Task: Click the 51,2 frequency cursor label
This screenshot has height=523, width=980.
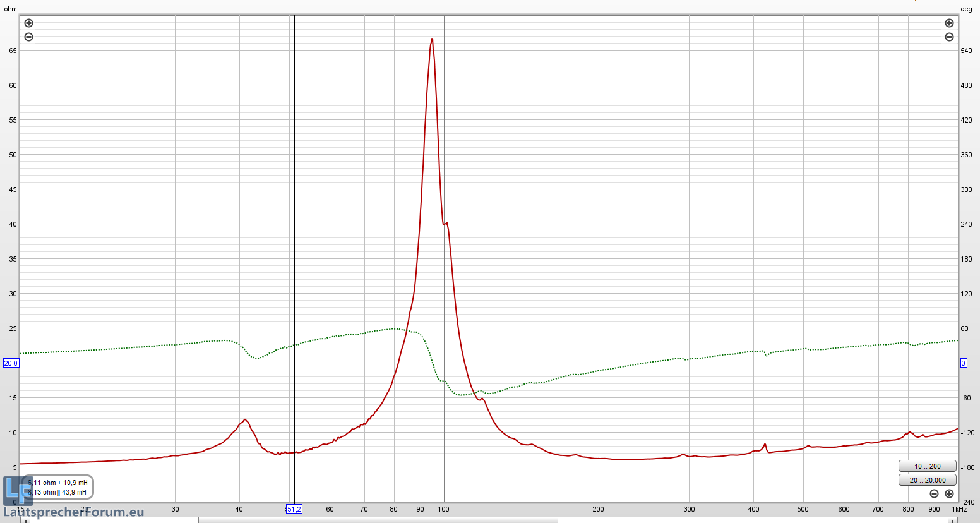Action: [294, 509]
